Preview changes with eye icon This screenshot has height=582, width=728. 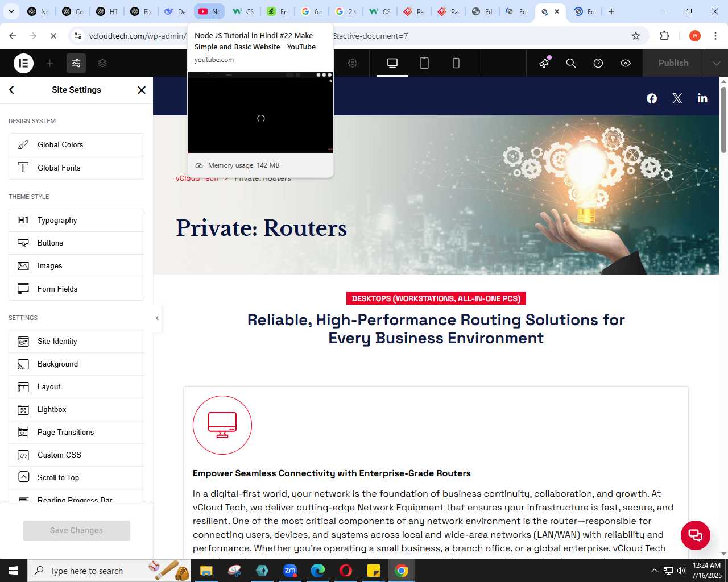tap(626, 63)
